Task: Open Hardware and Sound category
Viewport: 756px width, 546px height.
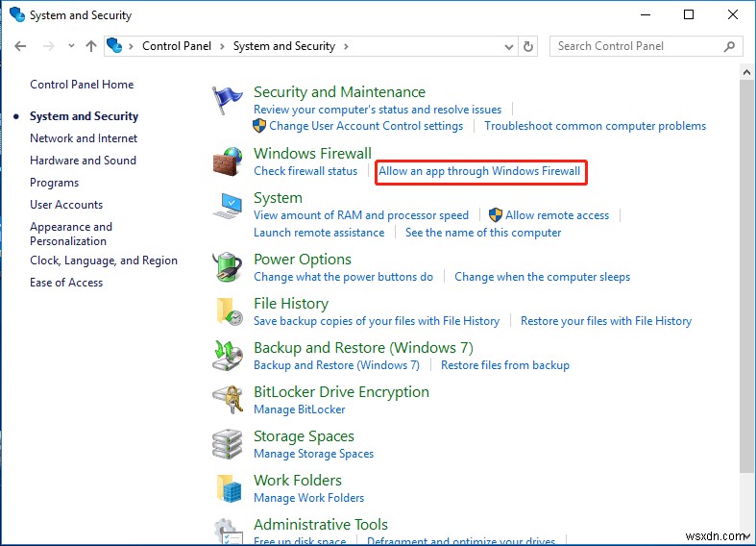Action: (83, 161)
